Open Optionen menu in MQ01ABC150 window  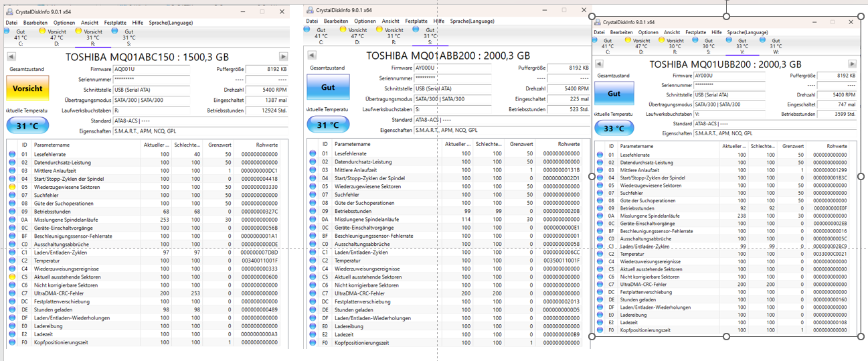tap(64, 23)
